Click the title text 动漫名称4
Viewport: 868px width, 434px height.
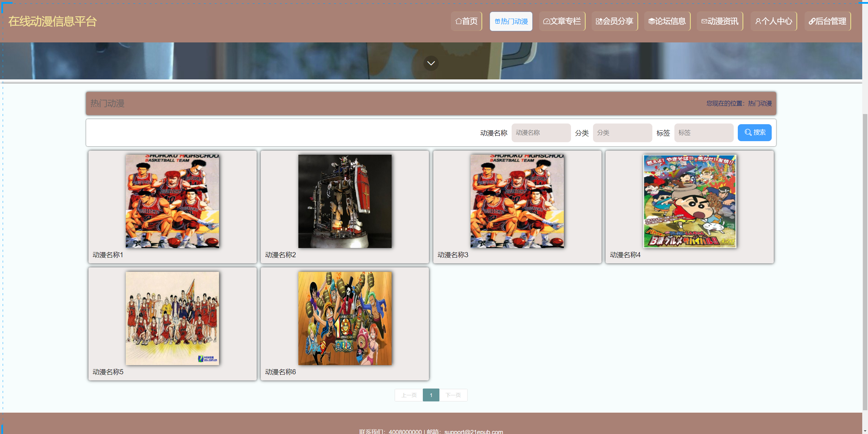(x=625, y=255)
